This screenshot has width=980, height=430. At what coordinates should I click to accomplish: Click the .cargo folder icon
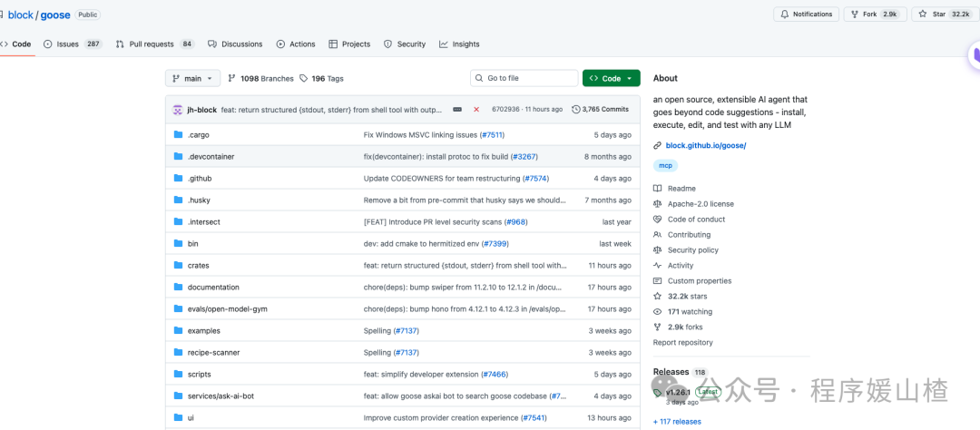point(179,135)
